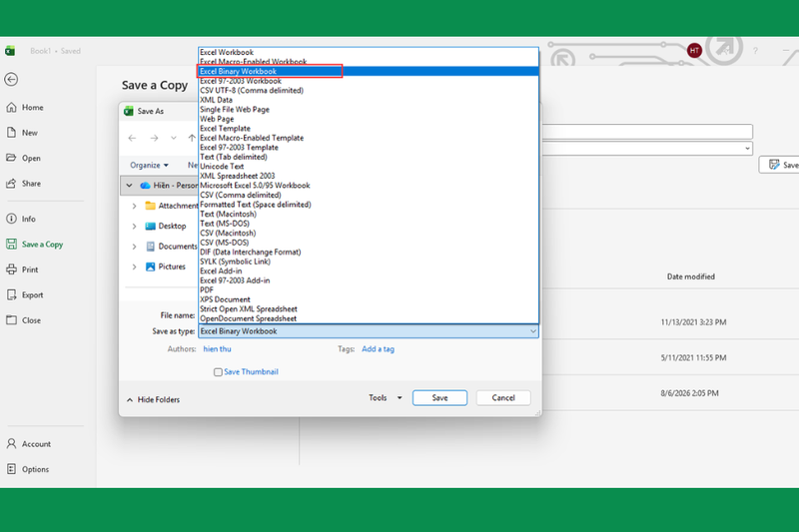This screenshot has width=799, height=532.
Task: Open the Export page
Action: pyautogui.click(x=25, y=294)
